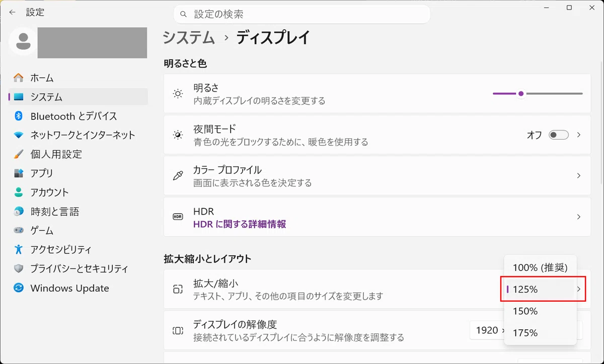
Task: Click the Bluetooth icon in sidebar
Action: [19, 116]
